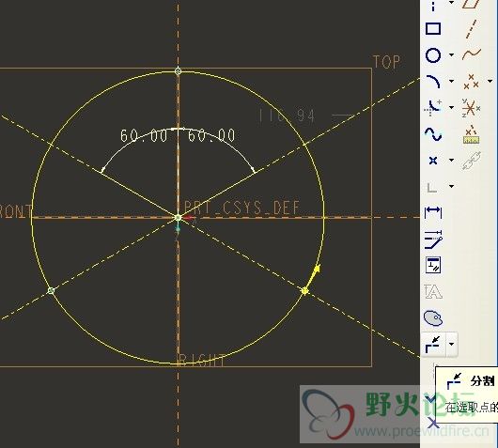
Task: Click the TOP datum plane label
Action: tap(386, 62)
